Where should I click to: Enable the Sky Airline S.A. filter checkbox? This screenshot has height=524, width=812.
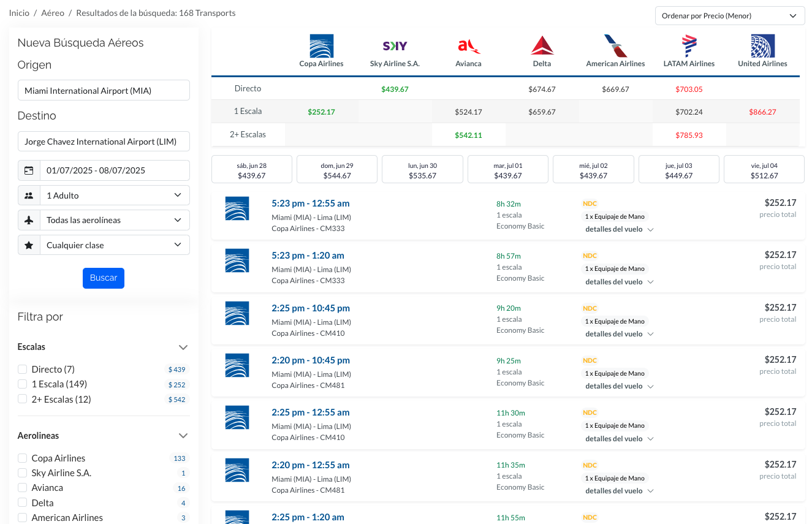(23, 473)
